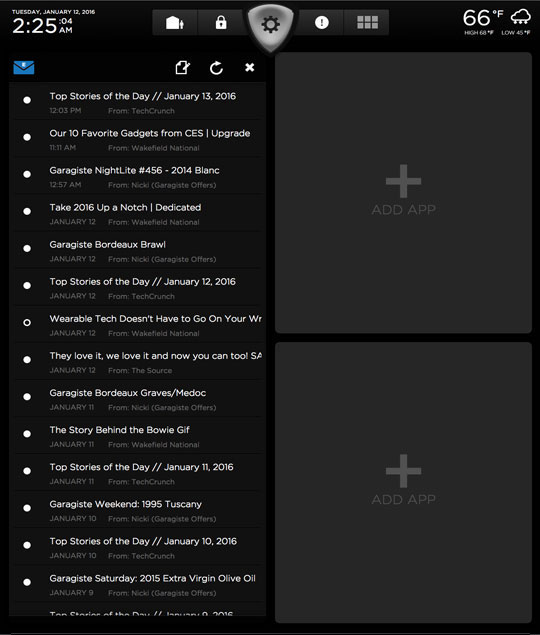The height and width of the screenshot is (635, 540).
Task: Compose a new email message
Action: coord(183,68)
